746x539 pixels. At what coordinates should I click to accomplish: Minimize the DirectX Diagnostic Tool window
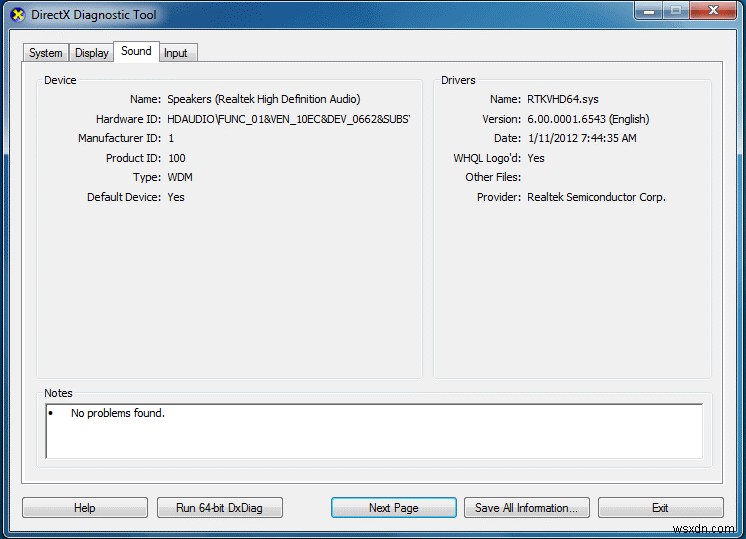pyautogui.click(x=649, y=10)
